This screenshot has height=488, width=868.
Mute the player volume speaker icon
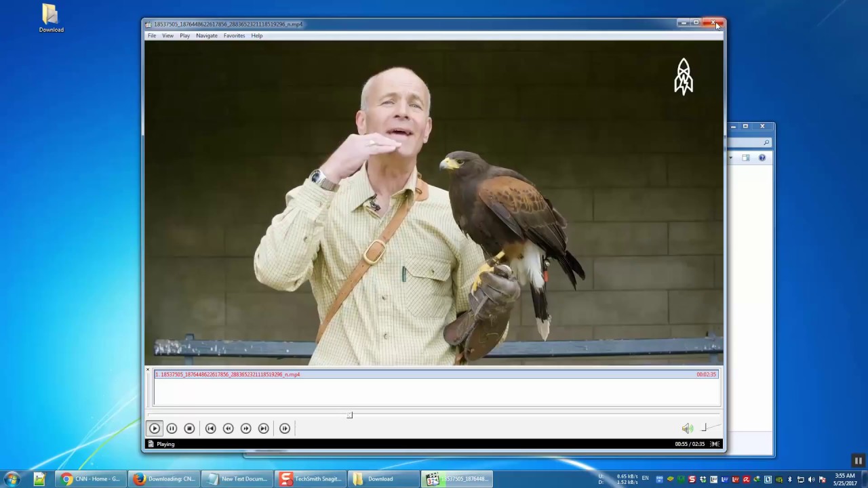[x=688, y=428]
